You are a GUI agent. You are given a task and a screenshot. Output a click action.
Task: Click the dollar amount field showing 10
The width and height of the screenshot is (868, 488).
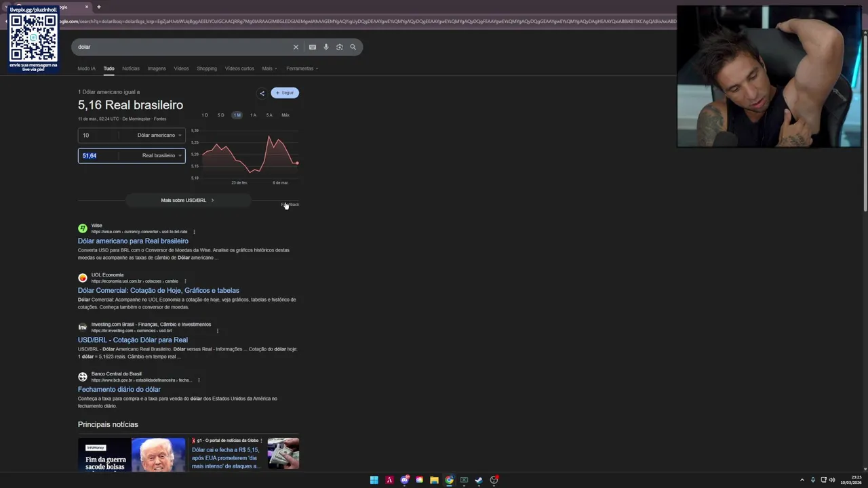[x=98, y=135]
